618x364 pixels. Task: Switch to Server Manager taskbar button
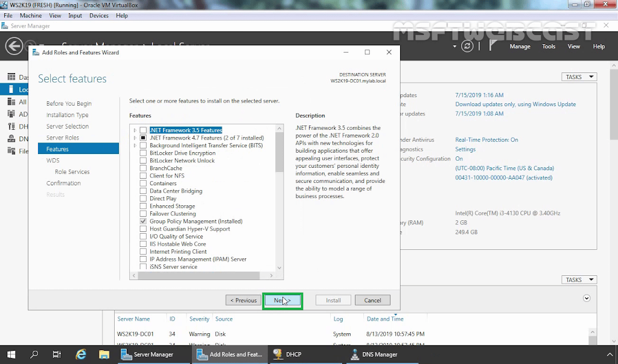coord(153,354)
